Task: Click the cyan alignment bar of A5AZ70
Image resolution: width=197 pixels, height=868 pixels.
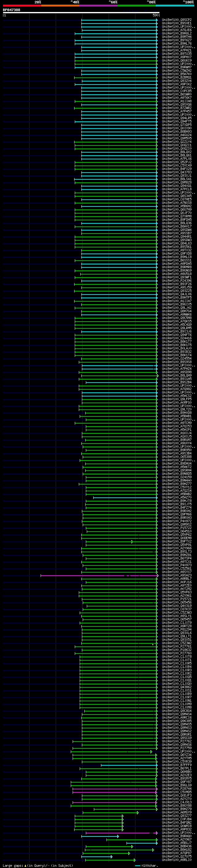Action: (125, 498)
